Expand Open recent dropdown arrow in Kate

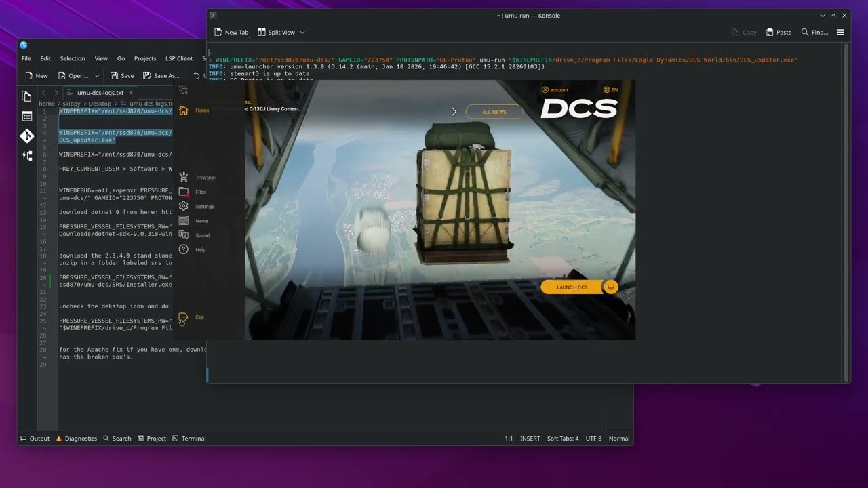98,75
